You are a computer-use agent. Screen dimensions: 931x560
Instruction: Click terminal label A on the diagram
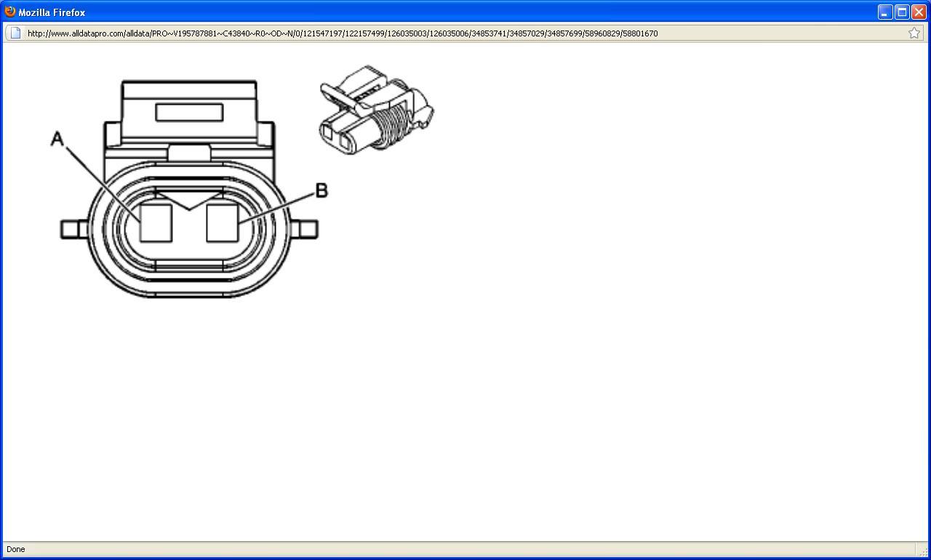tap(57, 137)
